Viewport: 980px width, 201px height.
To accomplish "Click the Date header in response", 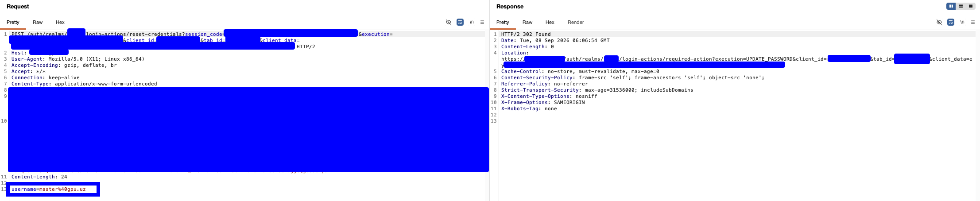I will pos(555,40).
